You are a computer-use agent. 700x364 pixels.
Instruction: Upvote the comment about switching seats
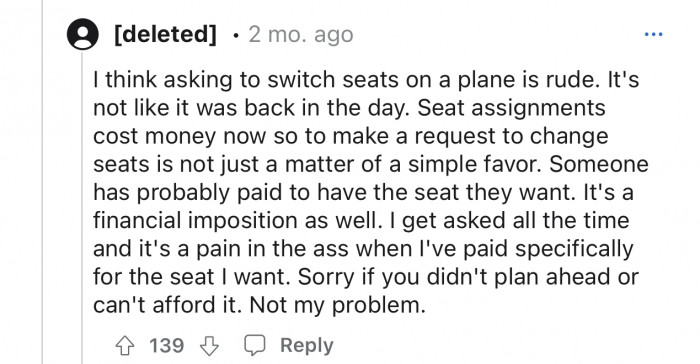tap(125, 346)
